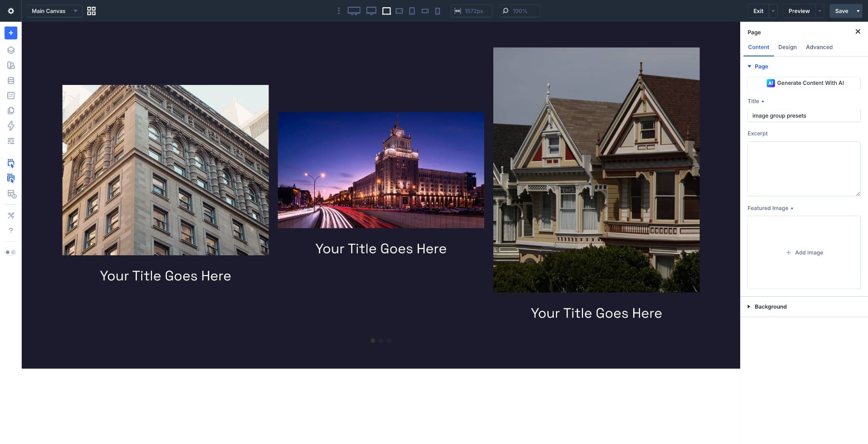Click the blue plus add-element button
The height and width of the screenshot is (444, 868).
(11, 33)
